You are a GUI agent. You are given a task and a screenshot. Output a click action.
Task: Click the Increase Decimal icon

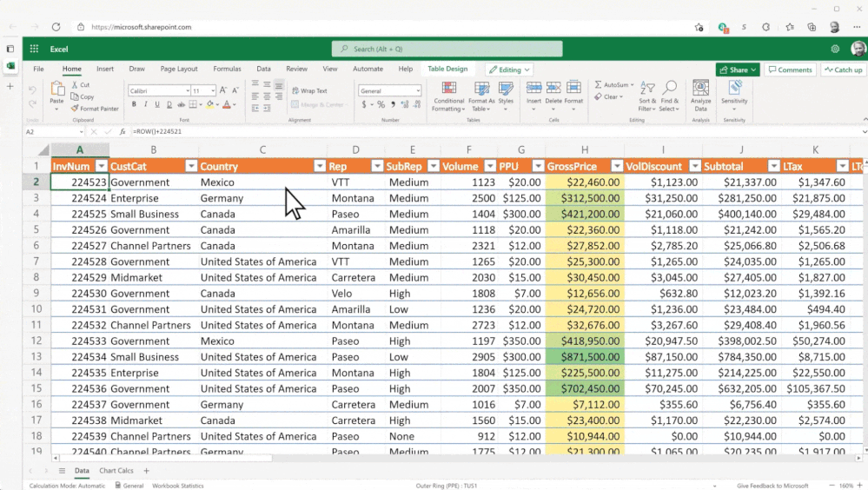click(x=405, y=104)
